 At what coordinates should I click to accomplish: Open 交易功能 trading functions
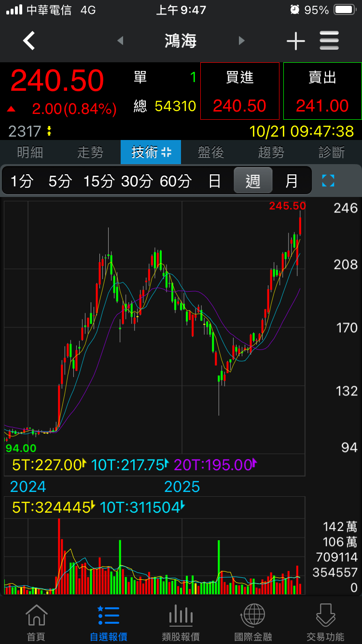326,623
